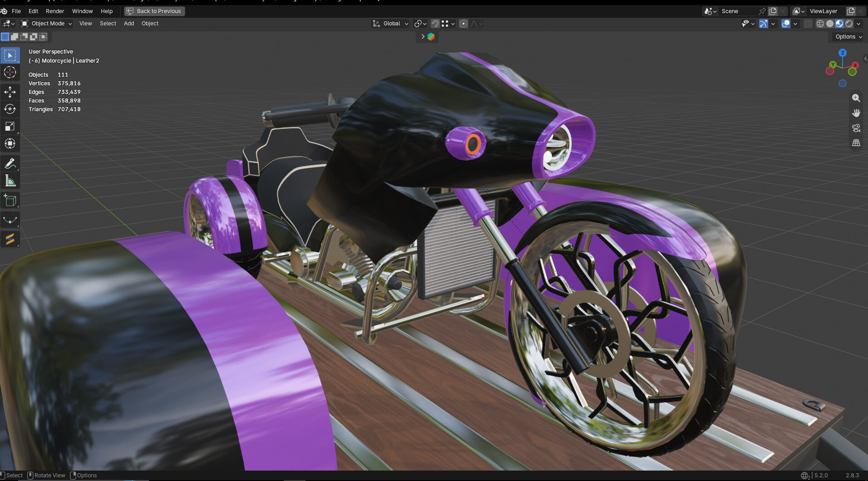The width and height of the screenshot is (868, 481).
Task: Expand the Options dropdown
Action: click(x=848, y=37)
